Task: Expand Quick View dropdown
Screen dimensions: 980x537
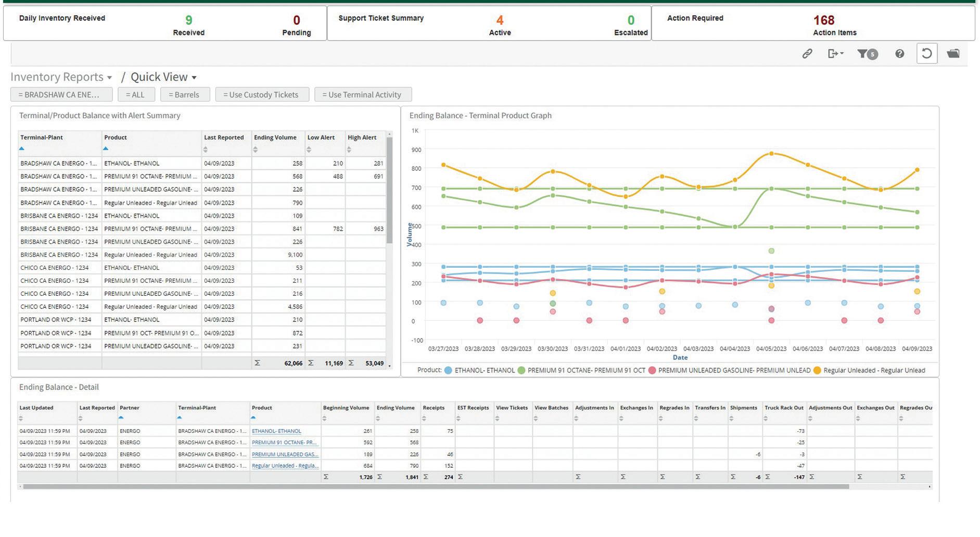Action: [x=163, y=77]
